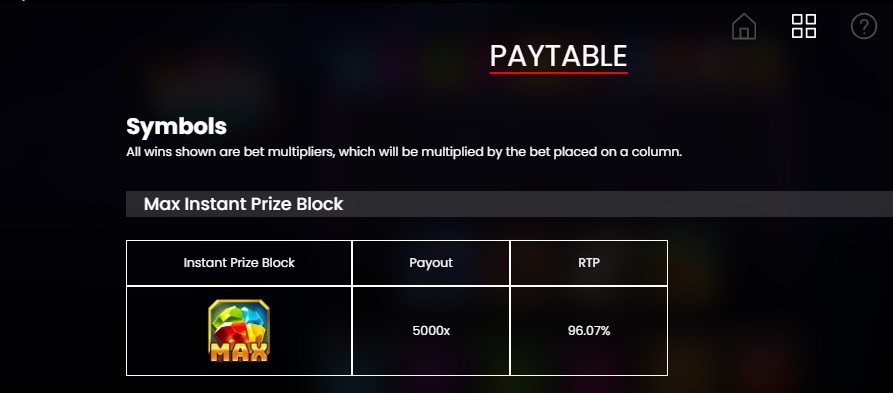This screenshot has width=893, height=393.
Task: Select the RTP column header
Action: [x=589, y=263]
